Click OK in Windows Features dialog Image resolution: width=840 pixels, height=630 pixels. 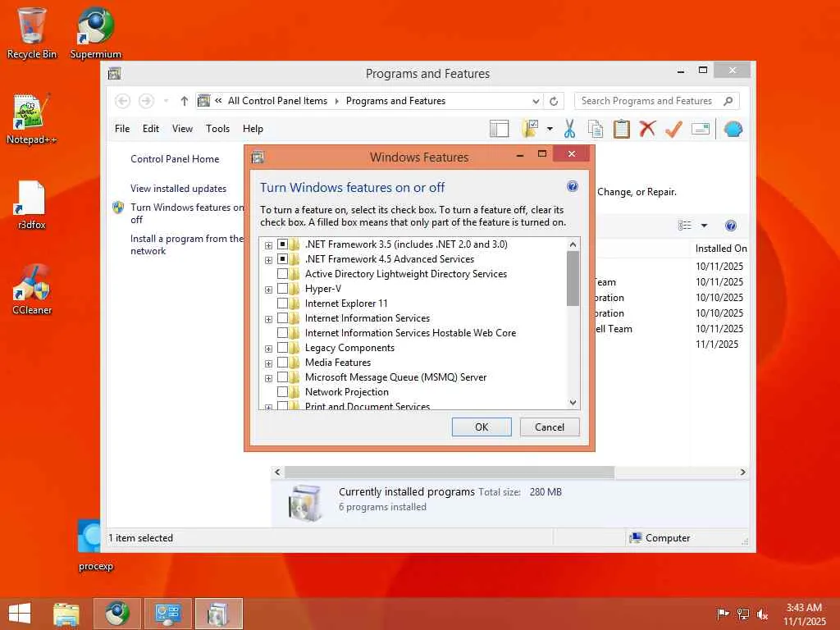tap(482, 427)
